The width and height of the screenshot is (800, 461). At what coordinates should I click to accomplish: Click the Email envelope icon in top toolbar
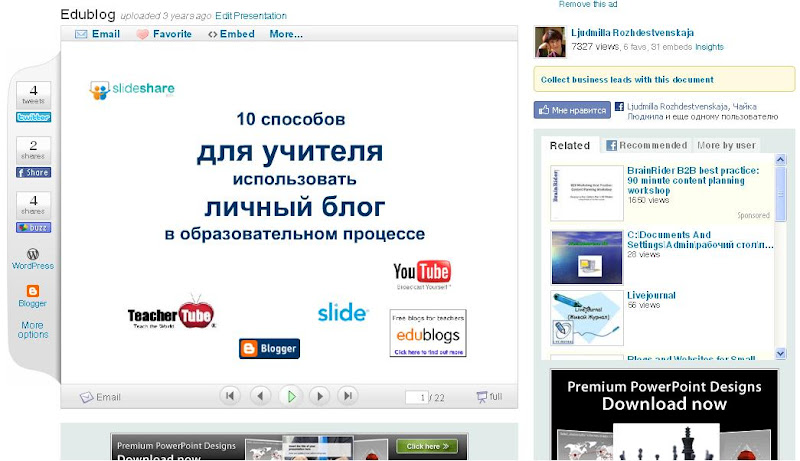coord(81,34)
